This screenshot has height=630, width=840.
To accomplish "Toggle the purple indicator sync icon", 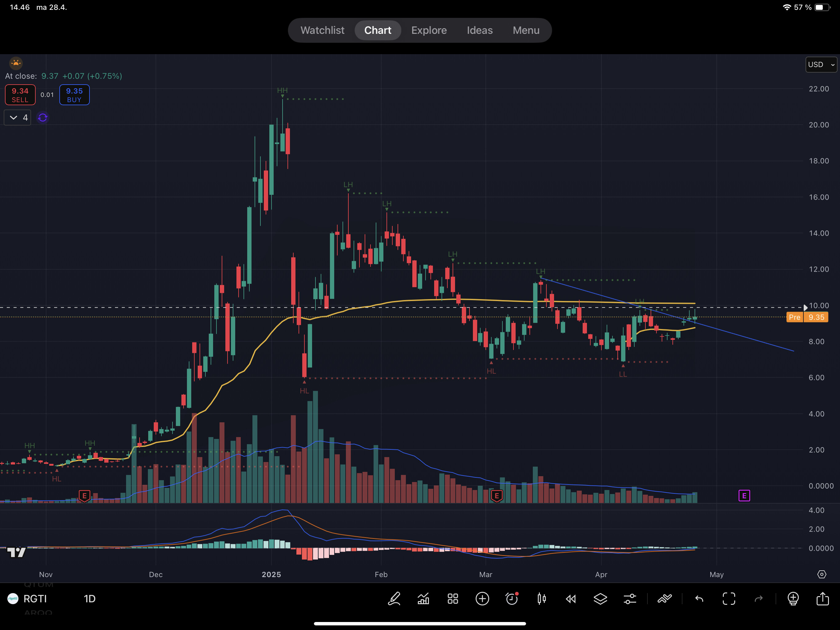I will point(42,118).
